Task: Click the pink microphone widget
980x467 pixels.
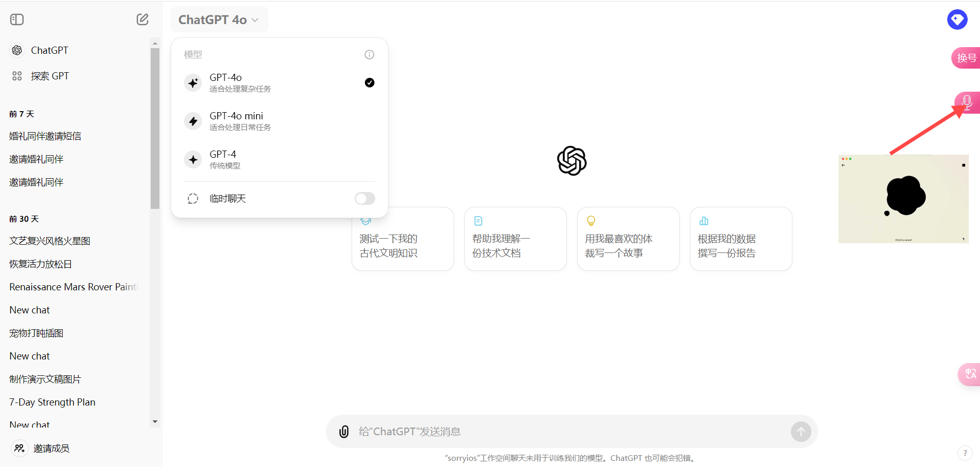Action: coord(967,102)
